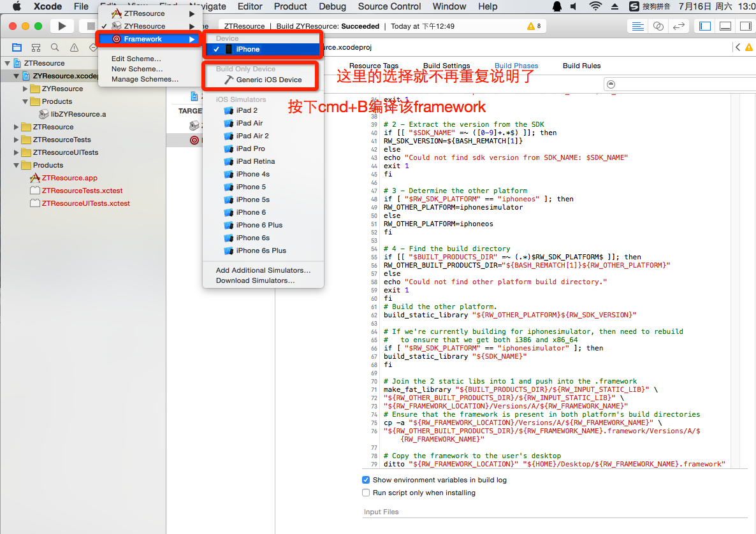Viewport: 756px width, 534px height.
Task: Open the Symbol navigator icon
Action: [x=36, y=47]
